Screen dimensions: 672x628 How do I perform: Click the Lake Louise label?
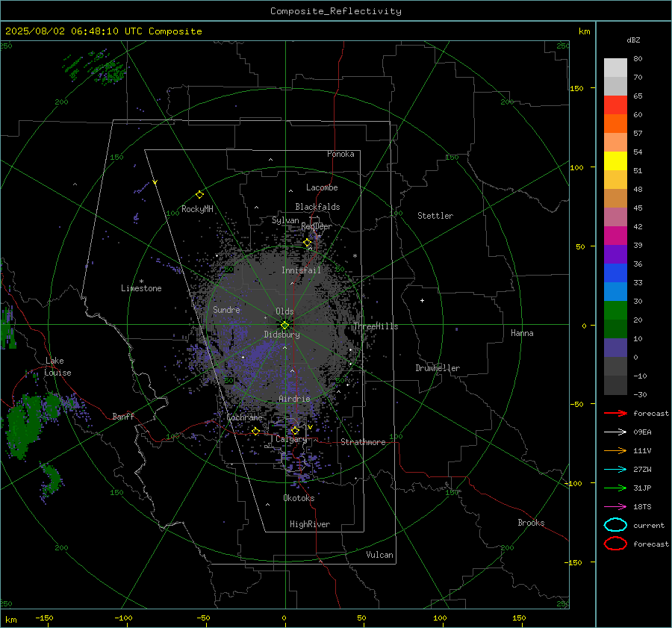57,367
